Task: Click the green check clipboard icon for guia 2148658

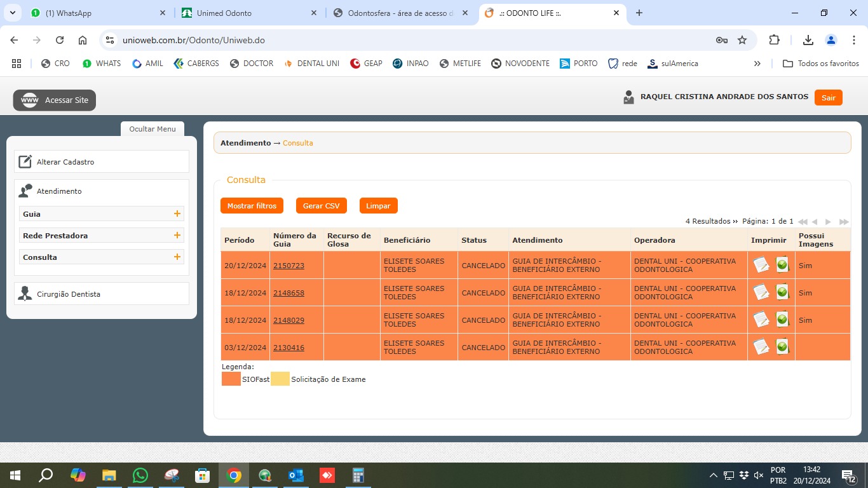Action: (x=782, y=292)
